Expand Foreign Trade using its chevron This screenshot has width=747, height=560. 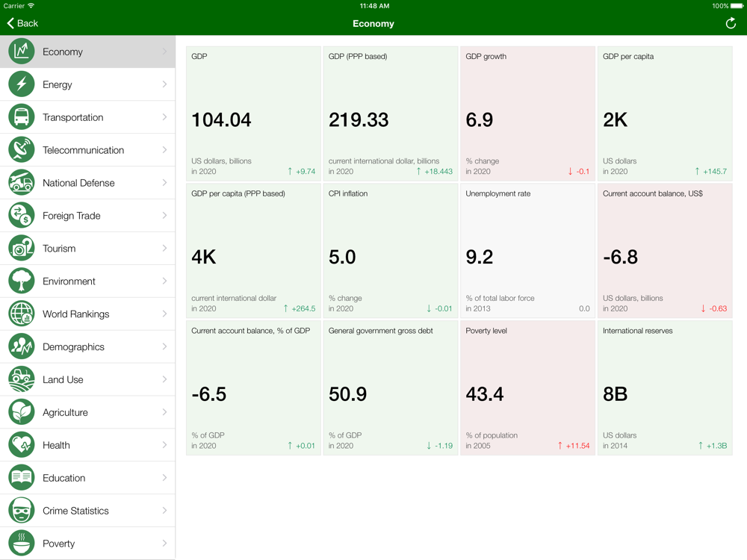click(164, 216)
